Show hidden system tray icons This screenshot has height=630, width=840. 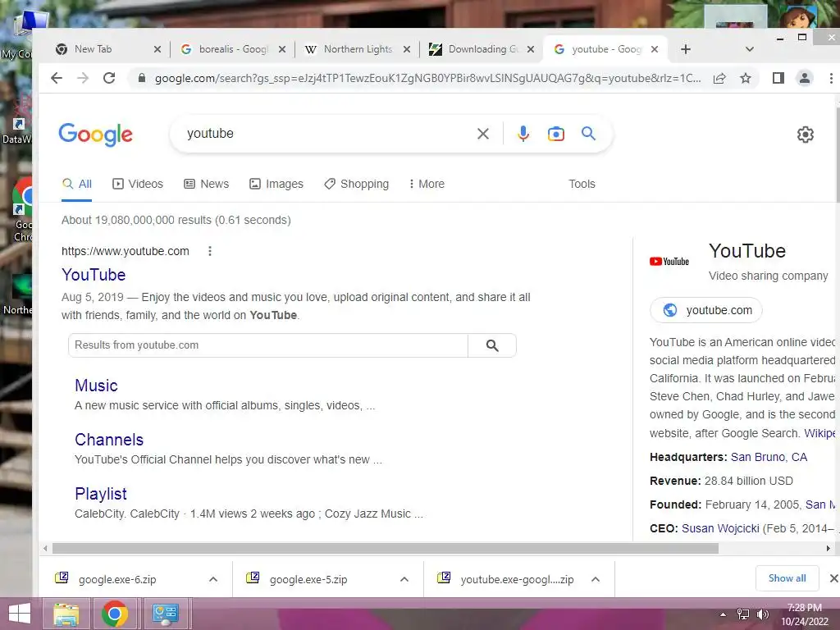pyautogui.click(x=724, y=614)
